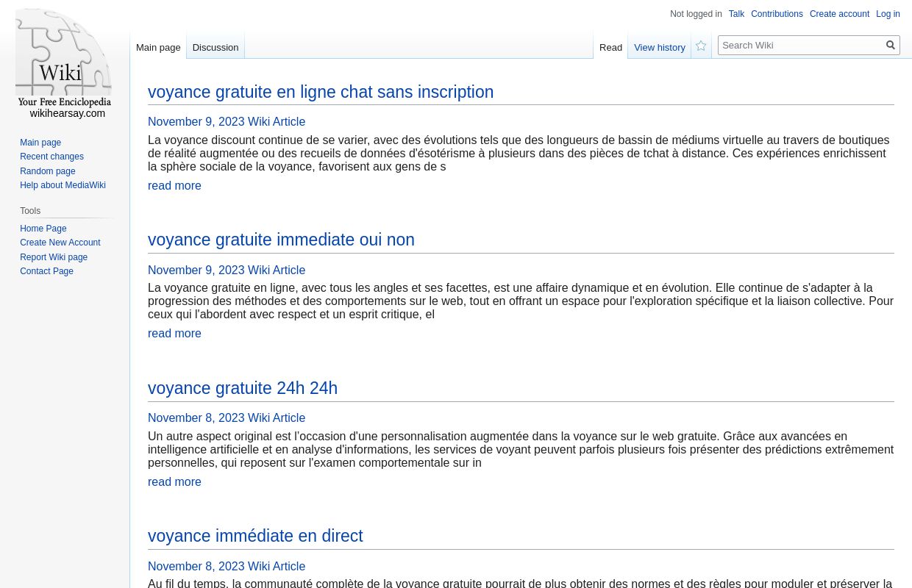The image size is (912, 588).
Task: Click the watch star icon next to View history
Action: pos(701,46)
